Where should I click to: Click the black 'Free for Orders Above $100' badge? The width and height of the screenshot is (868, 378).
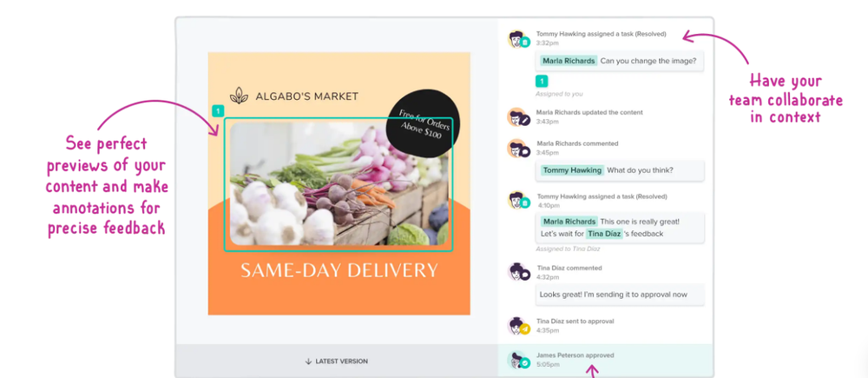[424, 123]
